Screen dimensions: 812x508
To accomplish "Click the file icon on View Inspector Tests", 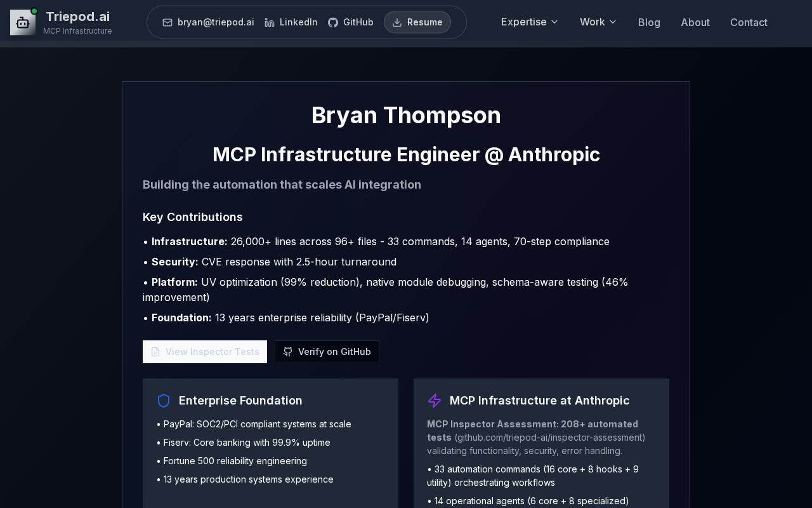I will pyautogui.click(x=155, y=352).
